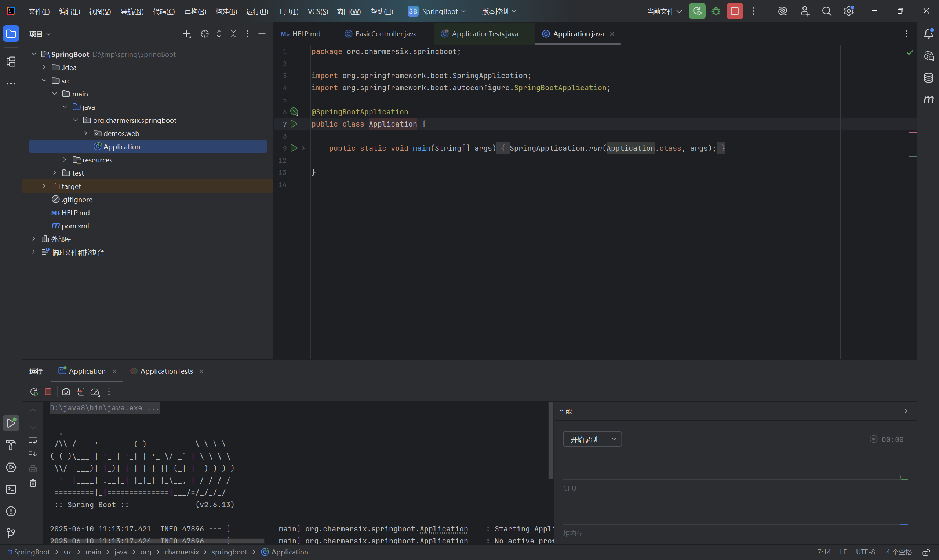Open the Terminal tool window
939x560 pixels.
click(11, 489)
